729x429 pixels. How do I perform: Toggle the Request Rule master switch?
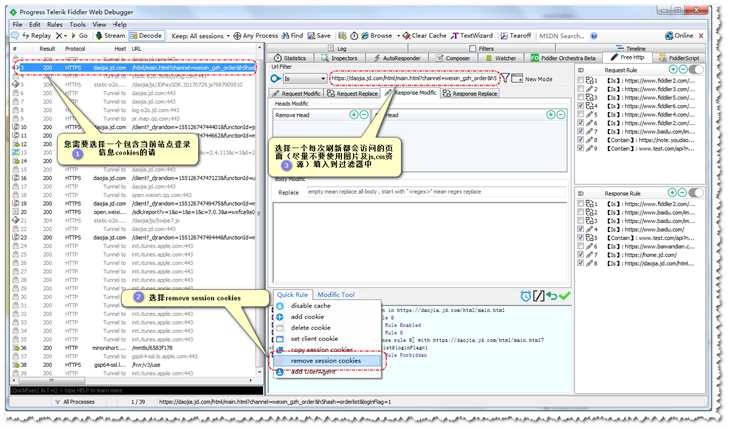tap(696, 69)
